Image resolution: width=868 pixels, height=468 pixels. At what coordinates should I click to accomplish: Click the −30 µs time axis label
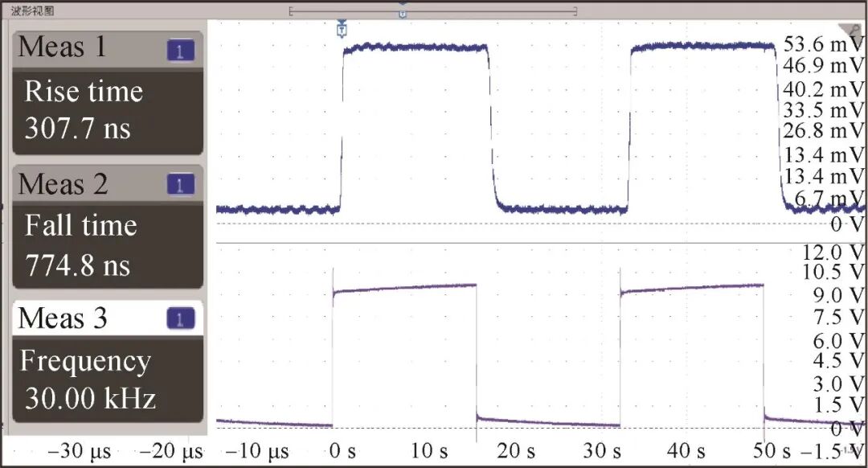(79, 452)
